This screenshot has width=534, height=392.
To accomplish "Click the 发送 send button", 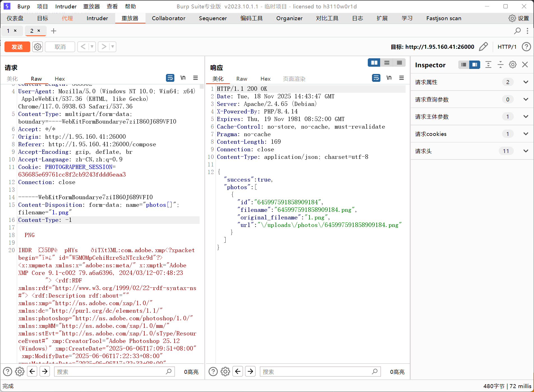I will coord(17,47).
